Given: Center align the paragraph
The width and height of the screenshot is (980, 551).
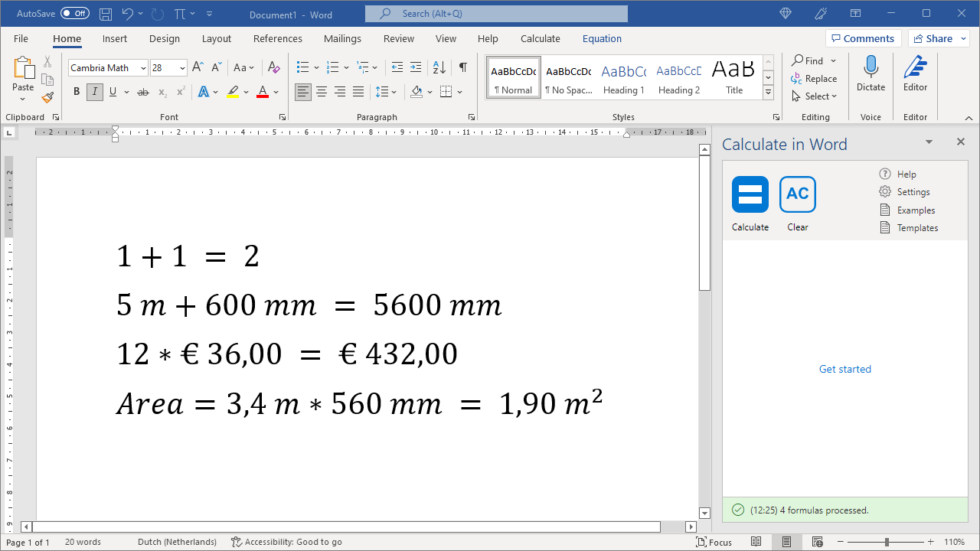Looking at the screenshot, I should click(321, 92).
